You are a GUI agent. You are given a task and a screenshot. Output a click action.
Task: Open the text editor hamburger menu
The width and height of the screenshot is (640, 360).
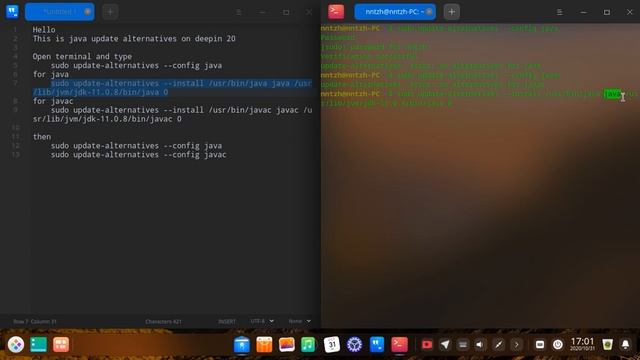[239, 12]
